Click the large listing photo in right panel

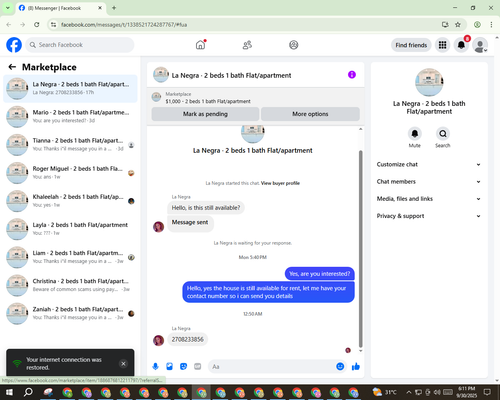(429, 82)
